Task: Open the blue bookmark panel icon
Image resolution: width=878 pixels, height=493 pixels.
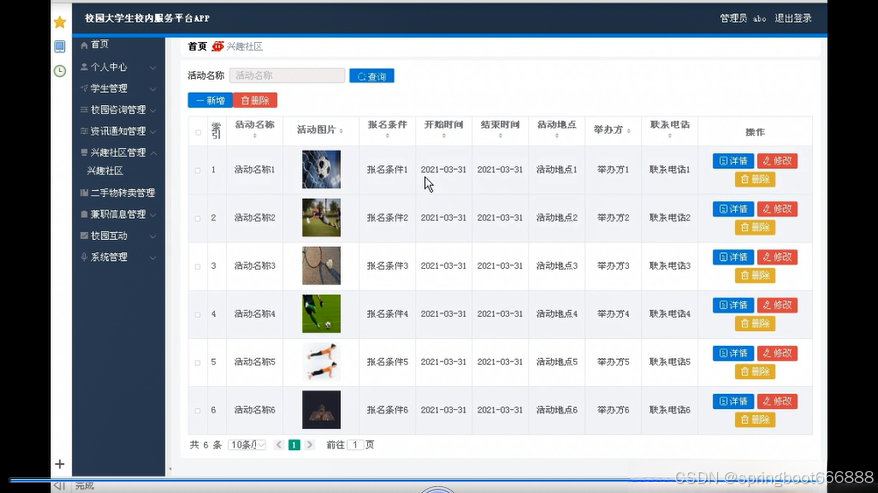Action: tap(60, 46)
